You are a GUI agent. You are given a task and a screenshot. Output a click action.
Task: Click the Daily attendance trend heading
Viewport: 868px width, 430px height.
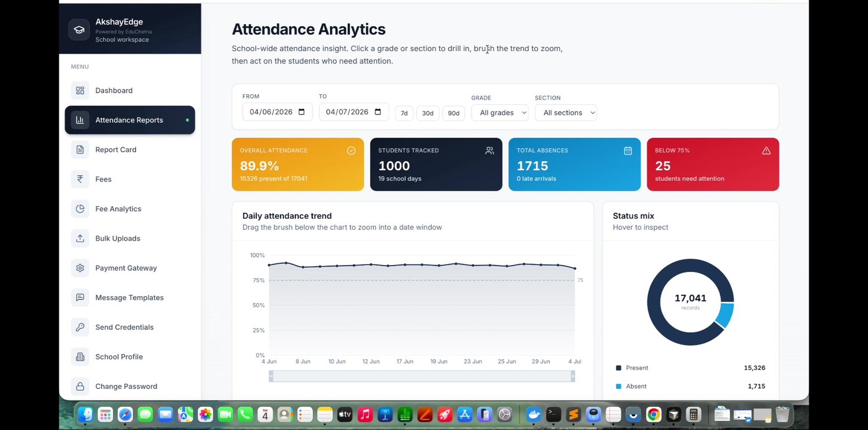point(287,216)
